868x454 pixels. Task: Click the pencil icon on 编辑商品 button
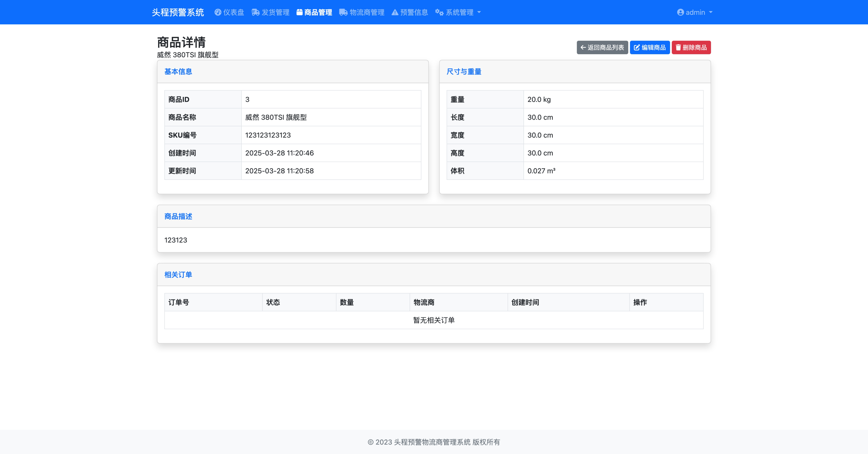coord(637,48)
